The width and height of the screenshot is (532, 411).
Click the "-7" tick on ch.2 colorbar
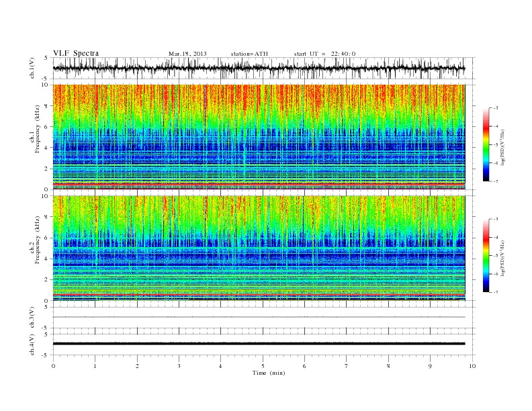pos(496,292)
